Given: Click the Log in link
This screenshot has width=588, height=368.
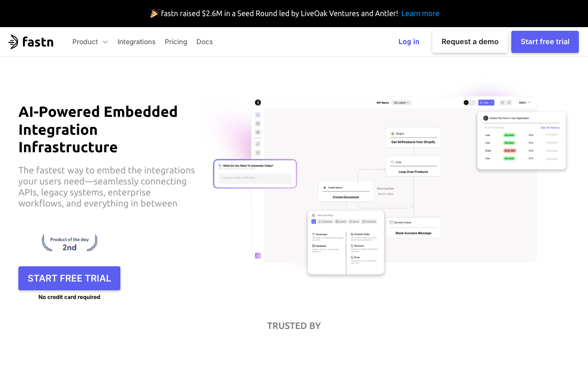Looking at the screenshot, I should coord(409,42).
